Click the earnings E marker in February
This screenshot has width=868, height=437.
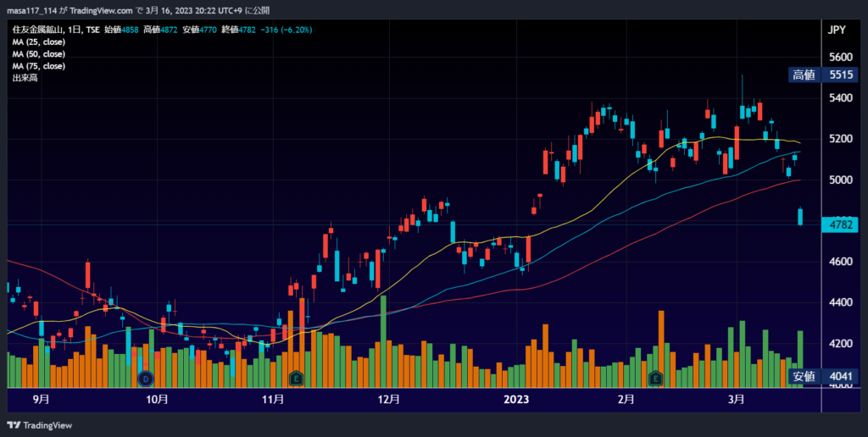pos(655,379)
